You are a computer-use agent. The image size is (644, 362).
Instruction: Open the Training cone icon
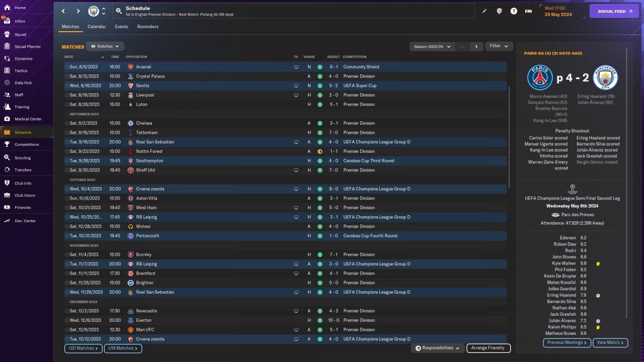(7, 107)
